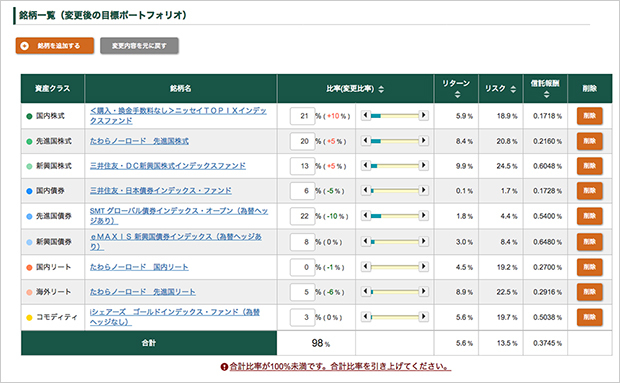620x383 pixels.
Task: Click ratio input field for 国内リート
Action: click(x=302, y=267)
